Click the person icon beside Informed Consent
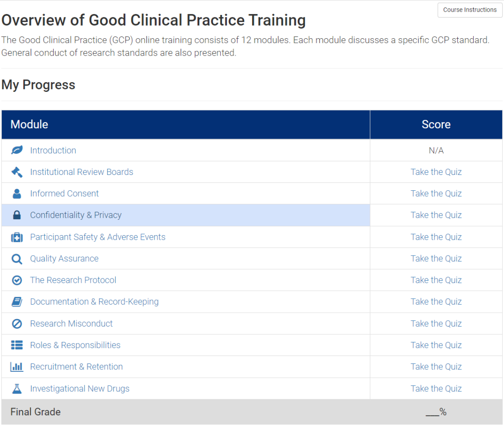Viewport: 504px width, 425px height. tap(17, 194)
